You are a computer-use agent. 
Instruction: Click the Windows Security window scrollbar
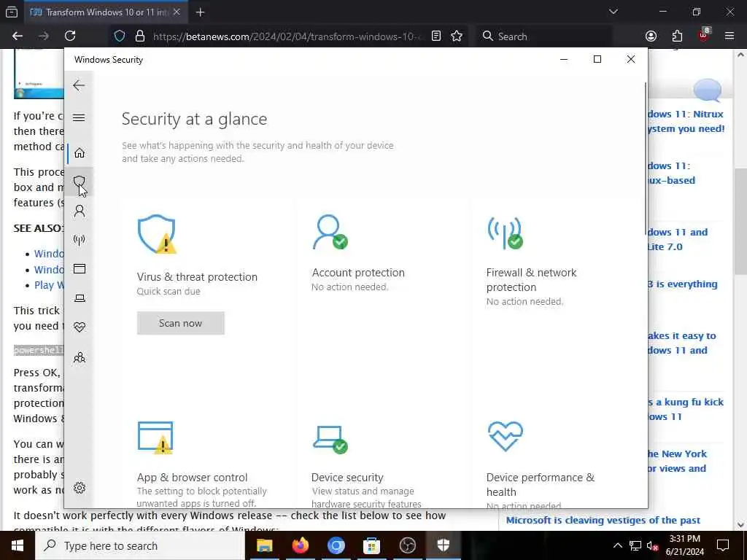tap(645, 157)
